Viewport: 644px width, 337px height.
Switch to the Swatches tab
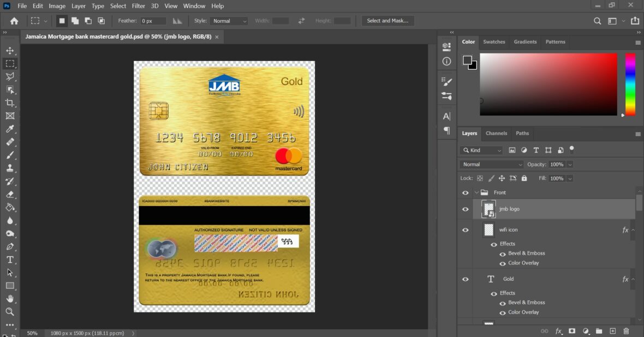tap(494, 42)
